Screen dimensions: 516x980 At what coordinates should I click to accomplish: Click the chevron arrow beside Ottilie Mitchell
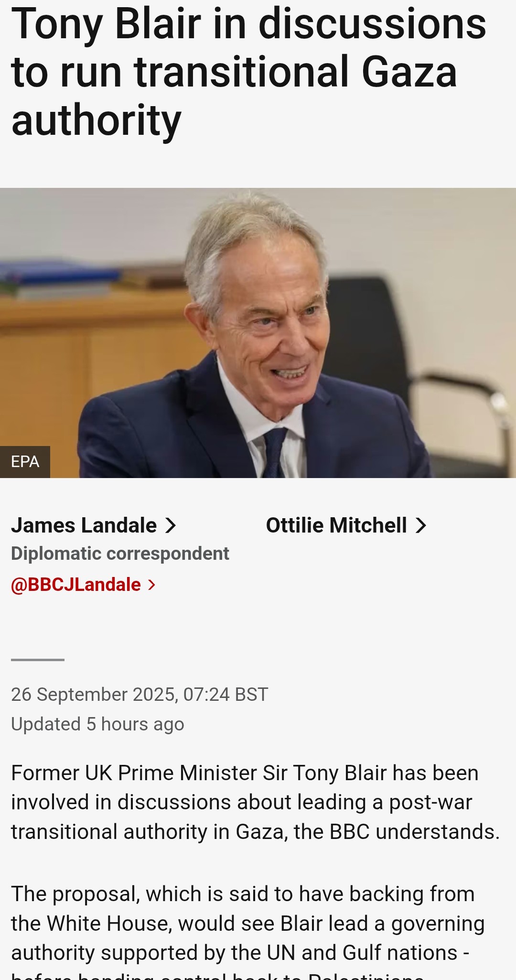(420, 525)
